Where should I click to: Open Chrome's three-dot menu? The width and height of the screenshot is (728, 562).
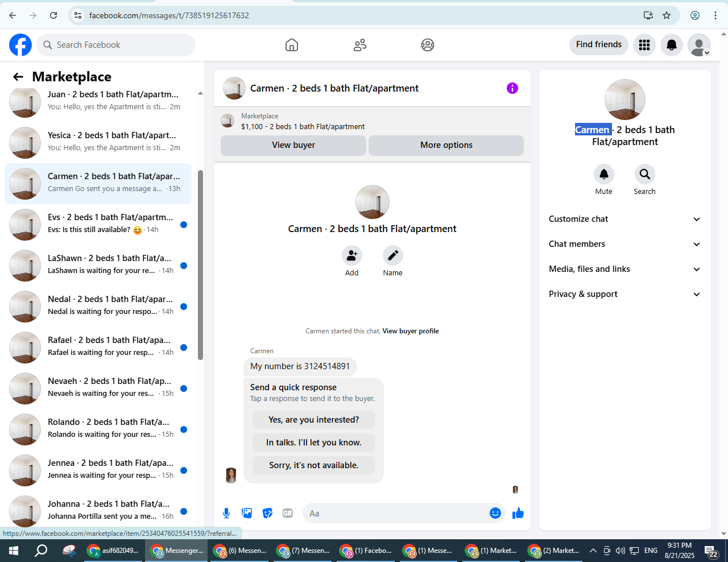click(x=715, y=15)
